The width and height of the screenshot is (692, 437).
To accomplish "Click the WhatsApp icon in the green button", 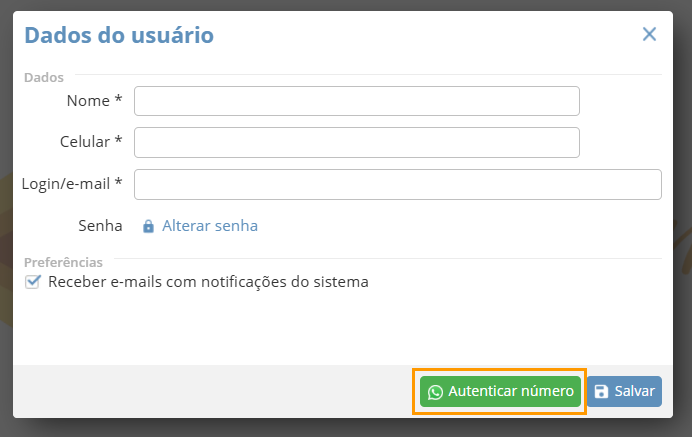I will click(x=435, y=392).
